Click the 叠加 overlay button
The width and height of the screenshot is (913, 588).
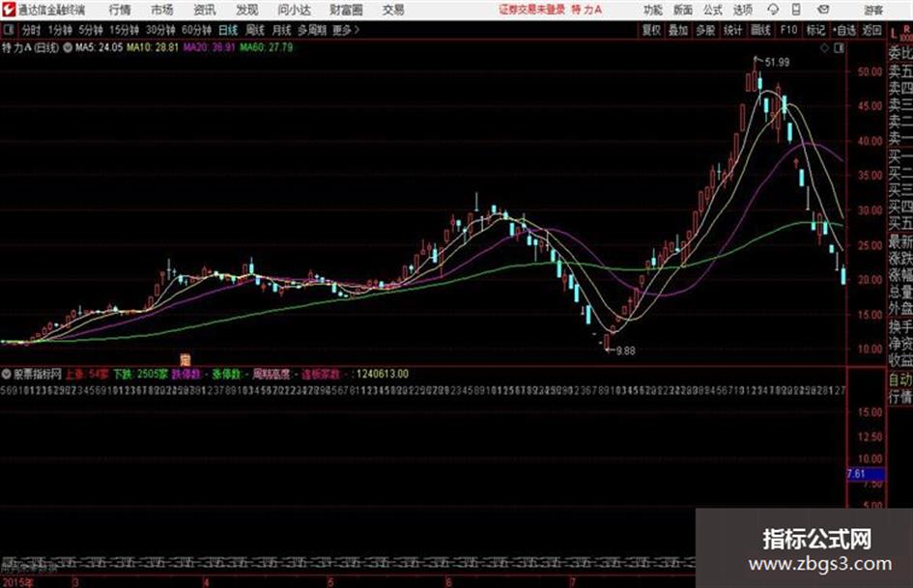[678, 30]
